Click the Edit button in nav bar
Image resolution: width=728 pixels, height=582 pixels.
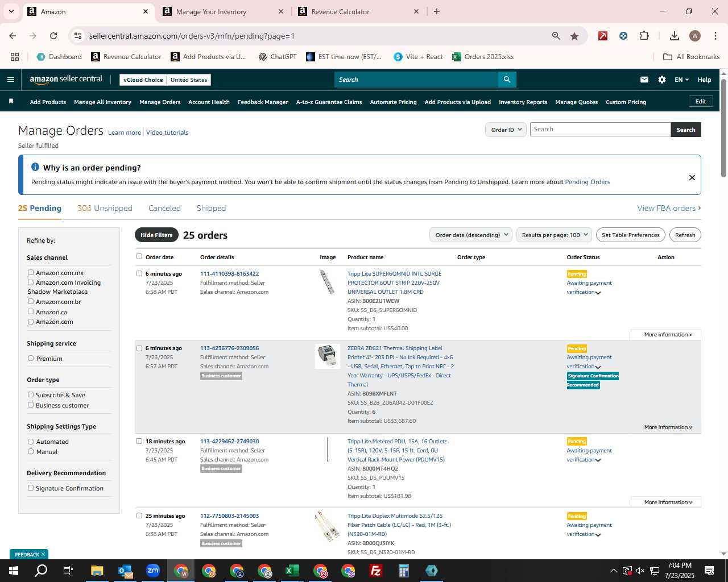pos(701,101)
